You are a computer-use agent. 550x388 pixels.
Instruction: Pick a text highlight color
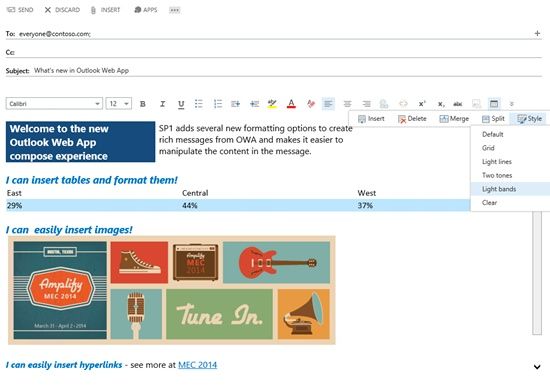[272, 104]
